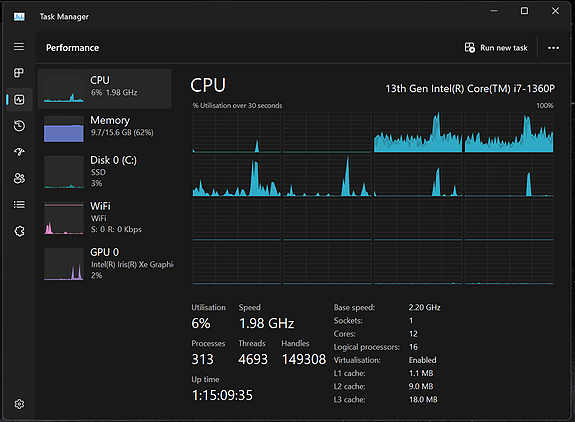575x422 pixels.
Task: Open the Startup apps page icon
Action: 19,152
